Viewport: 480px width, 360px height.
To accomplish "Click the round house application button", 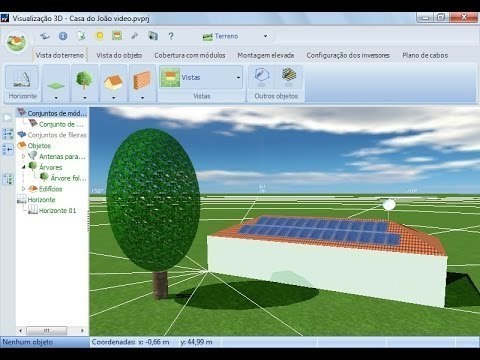I will click(x=16, y=42).
